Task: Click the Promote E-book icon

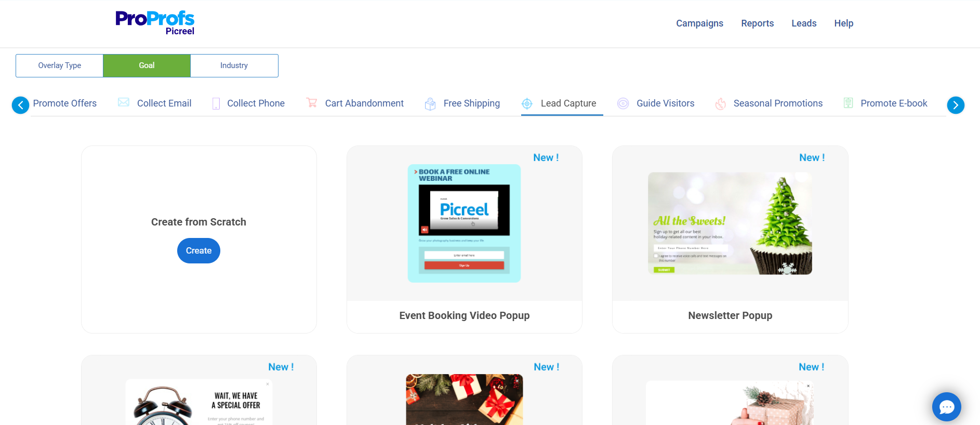Action: click(x=848, y=103)
